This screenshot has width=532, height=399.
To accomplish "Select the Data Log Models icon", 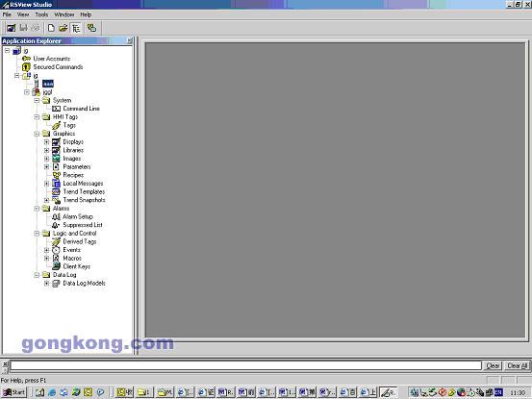I will point(57,283).
